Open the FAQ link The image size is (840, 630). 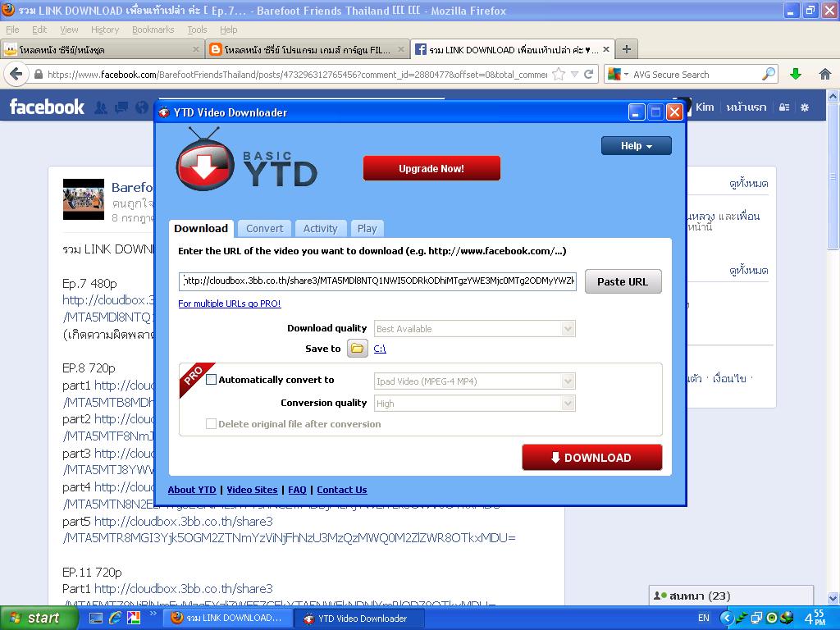point(297,490)
